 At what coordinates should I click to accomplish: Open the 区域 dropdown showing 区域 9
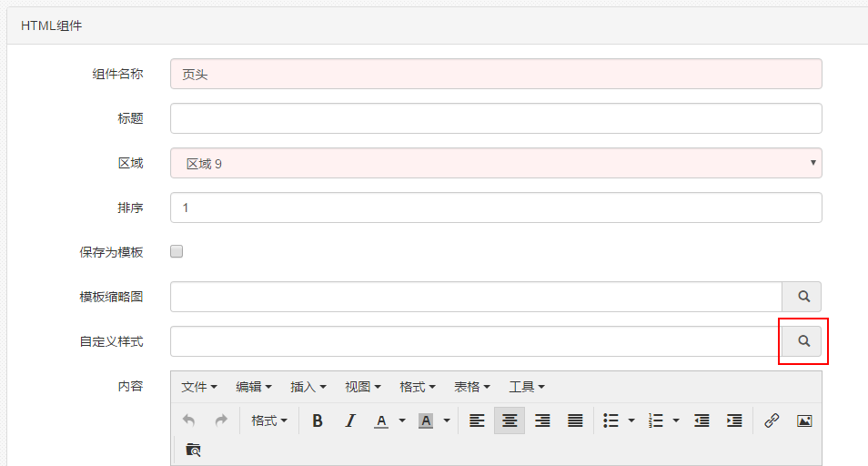pyautogui.click(x=496, y=163)
